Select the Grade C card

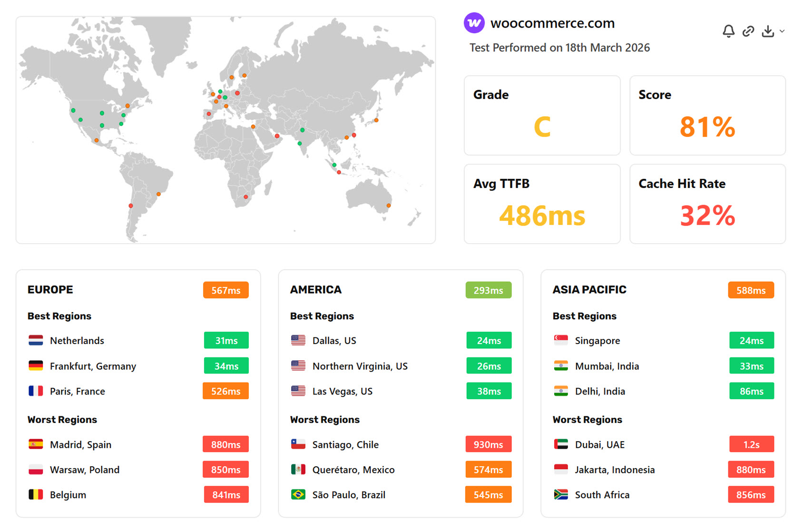tap(542, 116)
